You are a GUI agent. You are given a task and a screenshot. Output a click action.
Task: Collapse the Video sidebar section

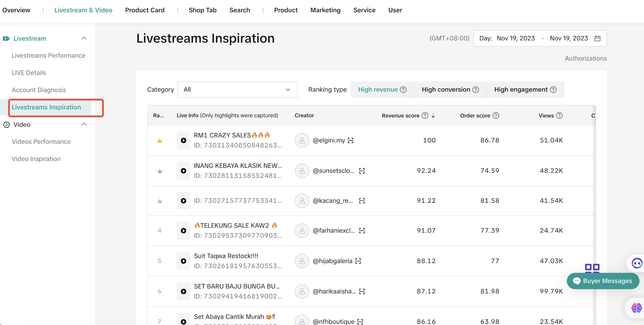click(x=84, y=124)
